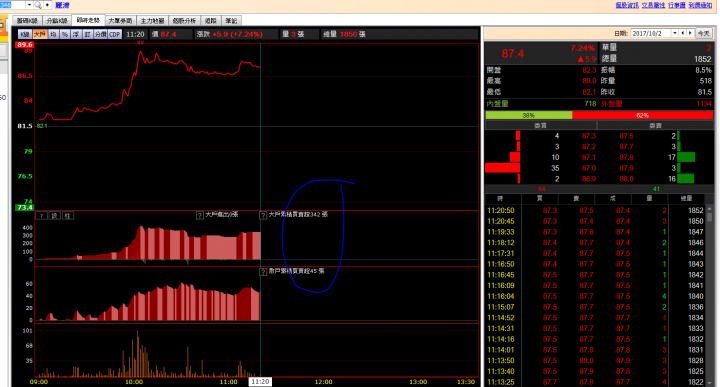Click the 89.6 upper limit price label

click(x=24, y=45)
